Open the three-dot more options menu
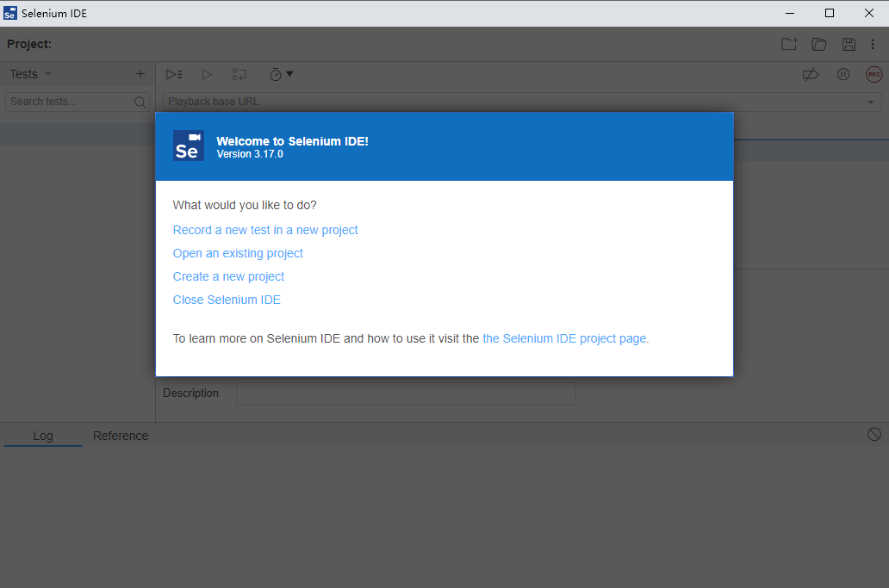Screen dimensions: 889x588 (x=873, y=44)
